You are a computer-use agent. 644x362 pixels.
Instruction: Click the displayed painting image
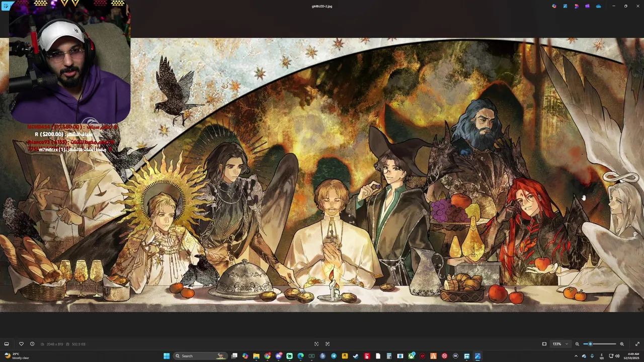click(x=322, y=175)
